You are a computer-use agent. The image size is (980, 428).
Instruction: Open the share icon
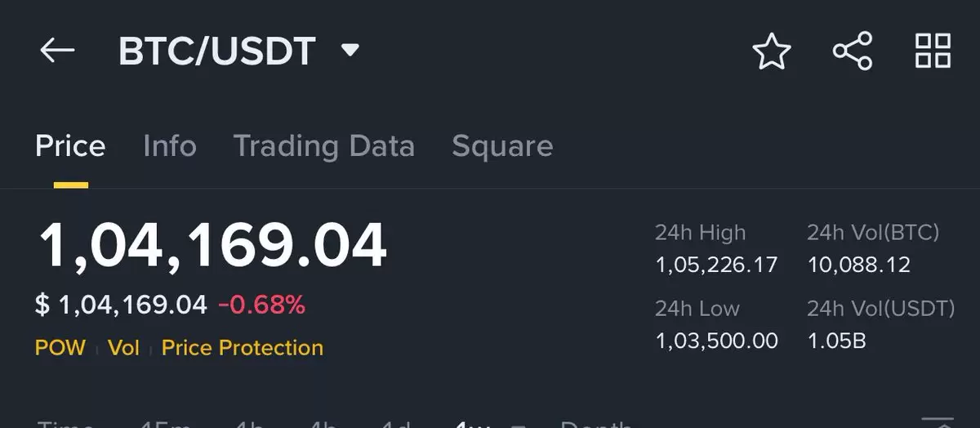(853, 51)
